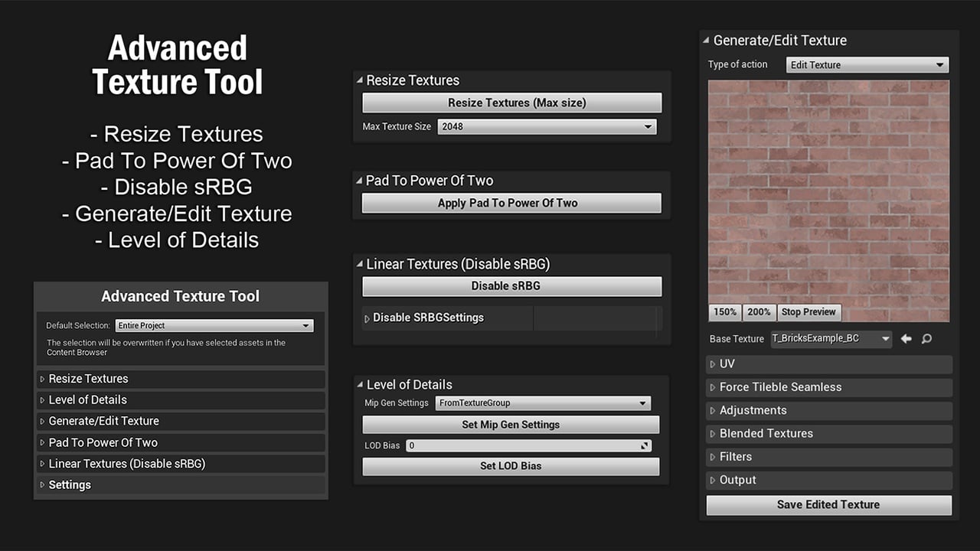Click the 150% preview zoom button
The height and width of the screenshot is (551, 980).
pyautogui.click(x=724, y=312)
